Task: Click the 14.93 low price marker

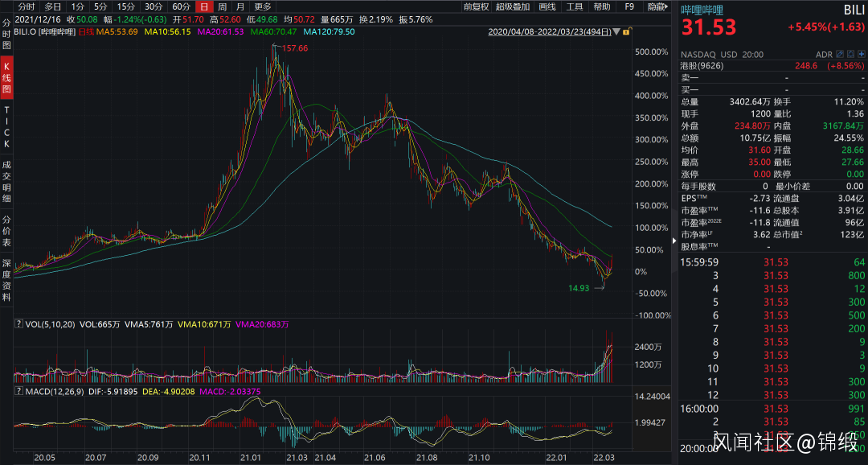Action: click(x=579, y=288)
